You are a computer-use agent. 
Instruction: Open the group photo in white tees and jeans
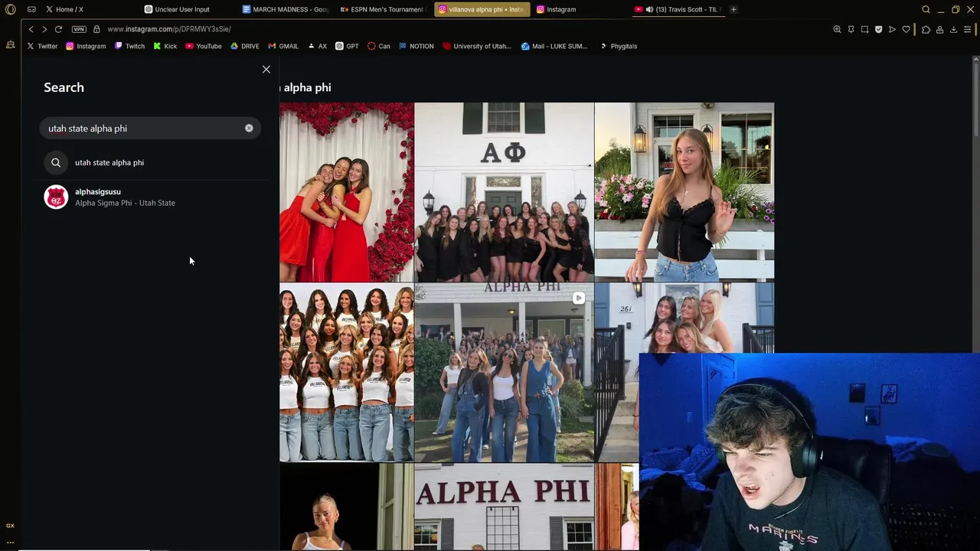(x=347, y=373)
